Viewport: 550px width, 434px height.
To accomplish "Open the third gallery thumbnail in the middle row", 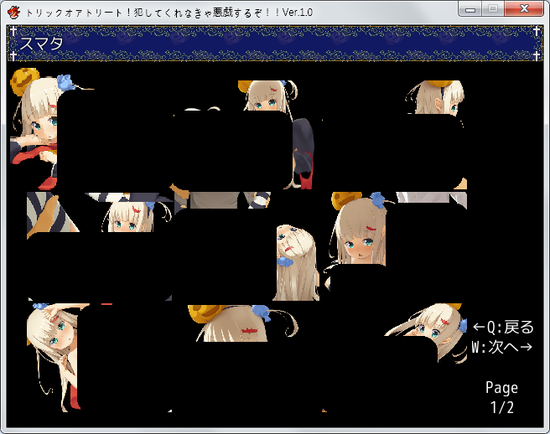I will (x=394, y=246).
